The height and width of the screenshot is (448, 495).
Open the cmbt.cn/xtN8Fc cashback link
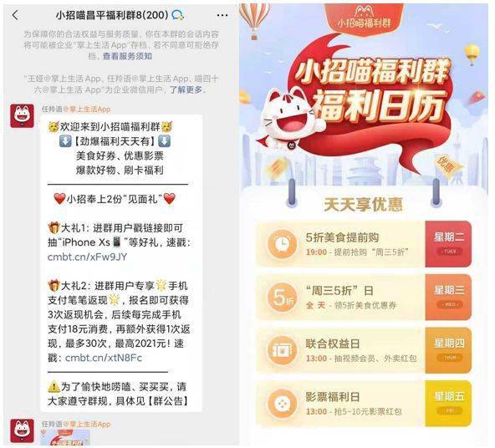click(x=104, y=358)
